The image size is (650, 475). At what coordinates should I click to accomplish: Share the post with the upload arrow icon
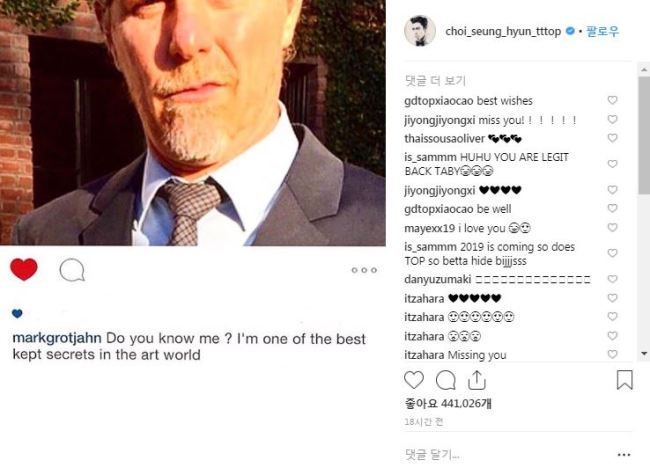pyautogui.click(x=477, y=380)
